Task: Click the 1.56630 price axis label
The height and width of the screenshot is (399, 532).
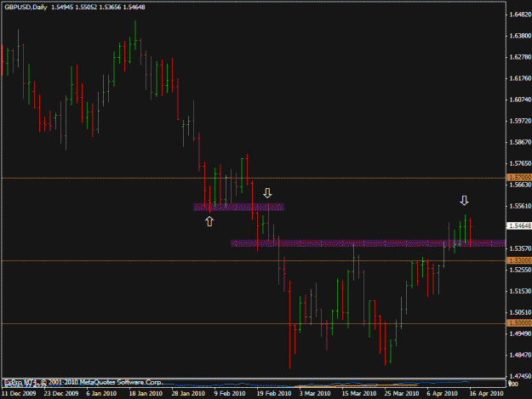Action: pyautogui.click(x=520, y=185)
